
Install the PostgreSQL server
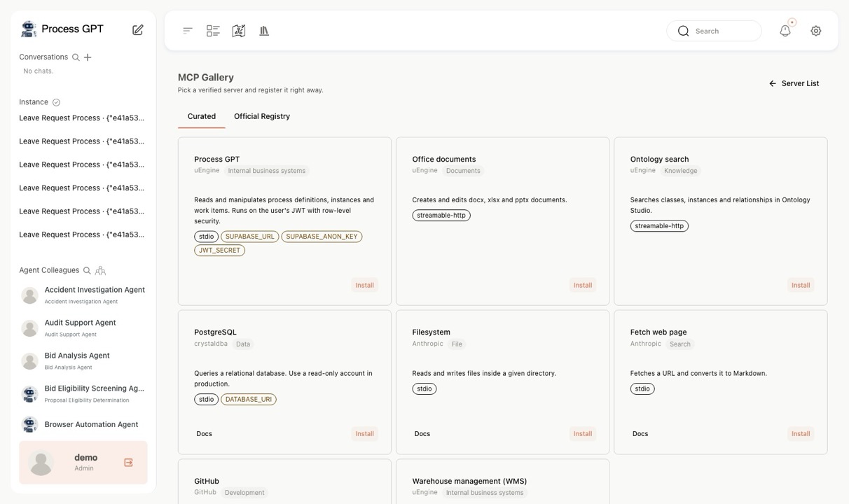pyautogui.click(x=365, y=434)
